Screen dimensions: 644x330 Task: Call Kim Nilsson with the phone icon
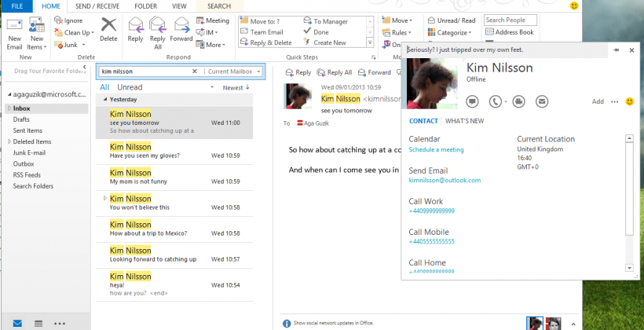pyautogui.click(x=496, y=101)
